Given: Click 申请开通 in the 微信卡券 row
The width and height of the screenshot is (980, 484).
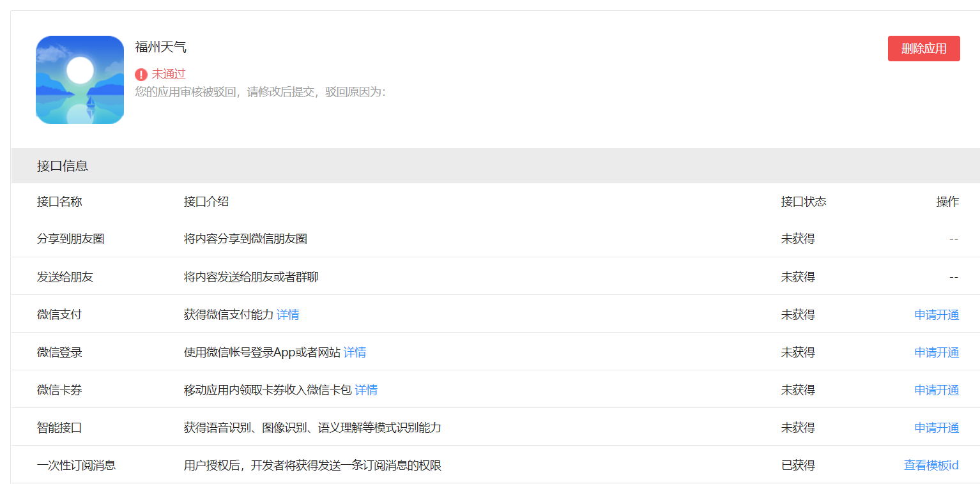Looking at the screenshot, I should [937, 390].
